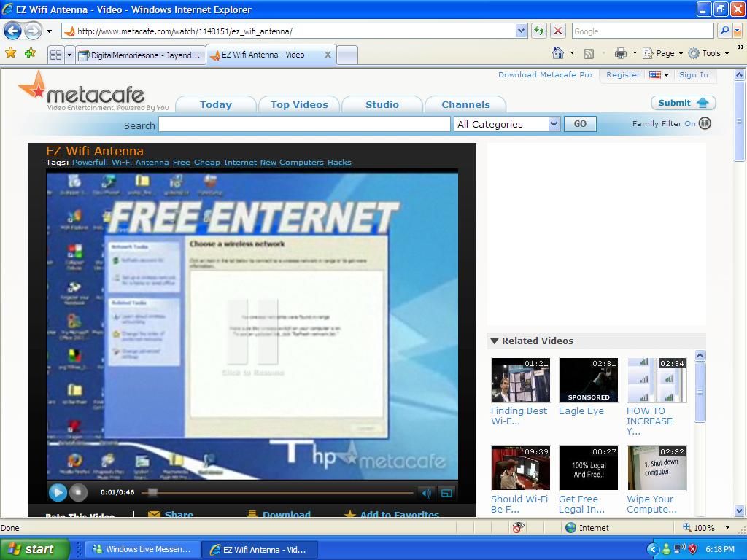Open the Eagle Eye sponsored thumbnail
This screenshot has height=560, width=747.
tap(589, 380)
